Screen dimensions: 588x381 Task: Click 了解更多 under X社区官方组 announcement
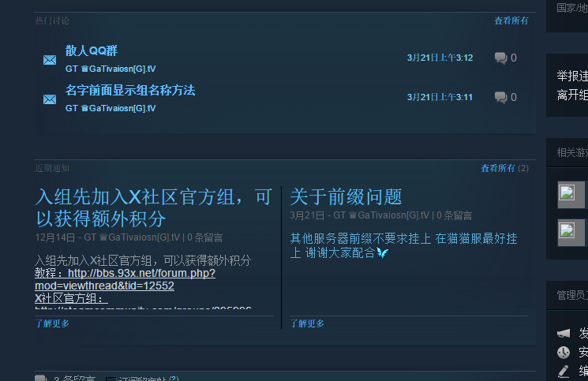click(52, 323)
